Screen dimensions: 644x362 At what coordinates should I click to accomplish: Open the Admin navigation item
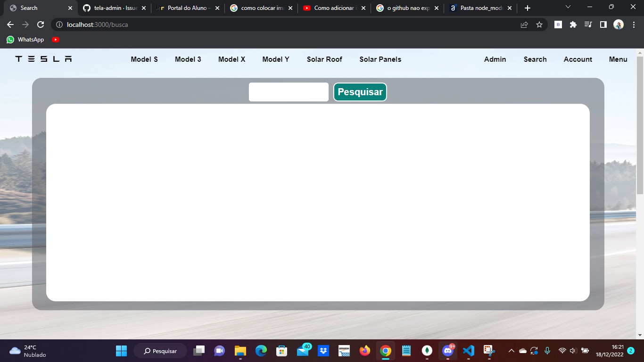[x=495, y=59]
